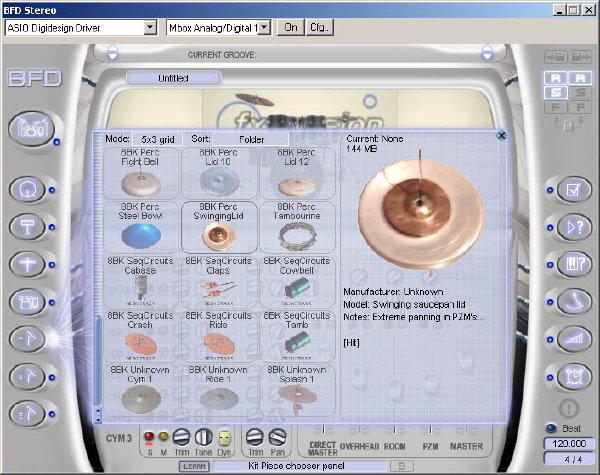Mute the CYM 3 channel
Screen dimensions: 600x475
[163, 437]
